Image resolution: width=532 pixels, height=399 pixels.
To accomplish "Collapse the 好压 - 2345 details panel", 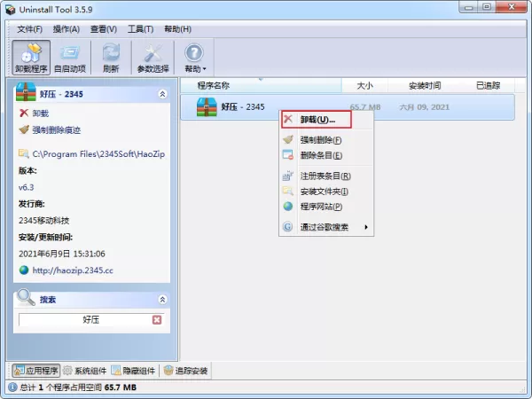I will click(162, 94).
